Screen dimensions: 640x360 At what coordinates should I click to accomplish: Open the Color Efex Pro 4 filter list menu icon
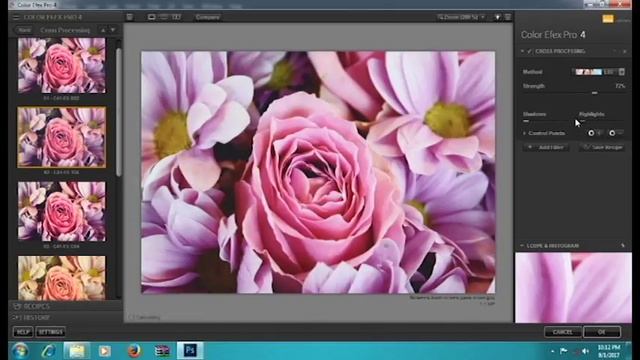[16, 17]
